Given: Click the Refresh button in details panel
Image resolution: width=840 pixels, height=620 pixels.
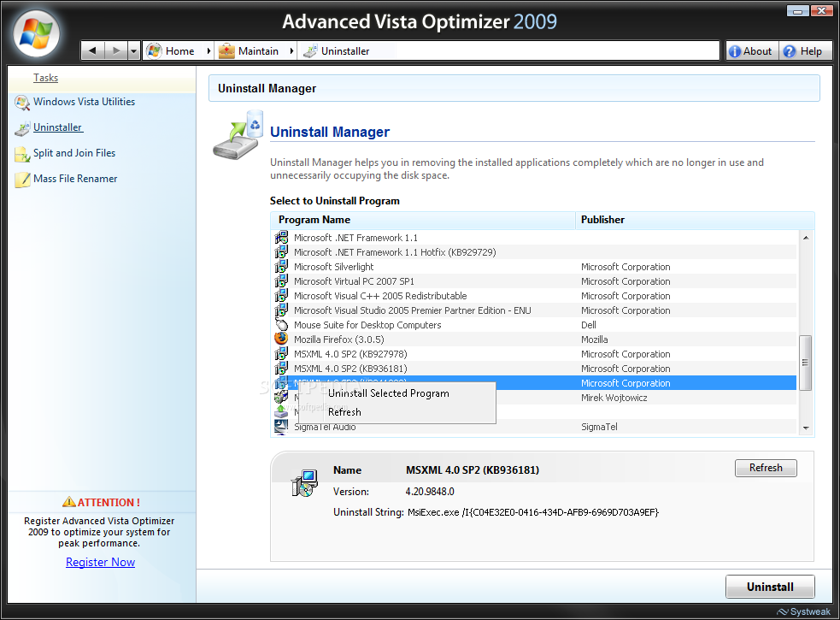Looking at the screenshot, I should (x=766, y=468).
